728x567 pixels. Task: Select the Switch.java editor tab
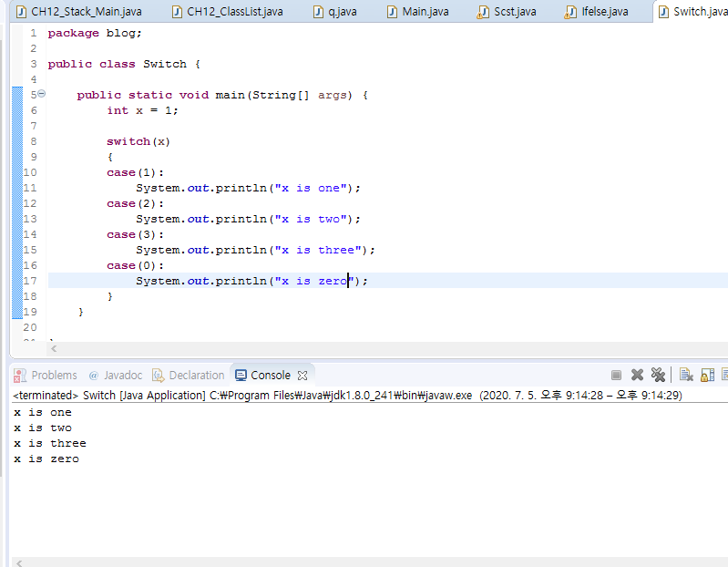pyautogui.click(x=692, y=12)
